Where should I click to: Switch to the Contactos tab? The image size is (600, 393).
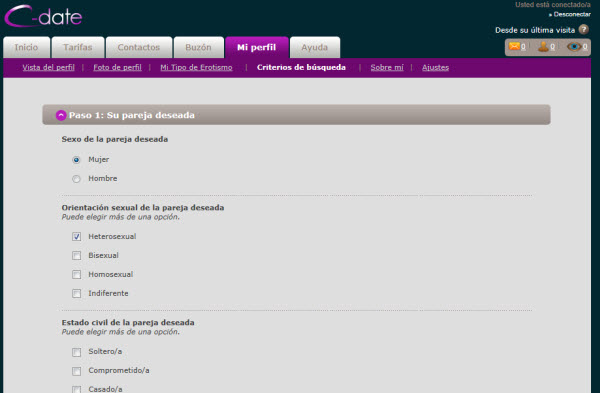click(139, 47)
